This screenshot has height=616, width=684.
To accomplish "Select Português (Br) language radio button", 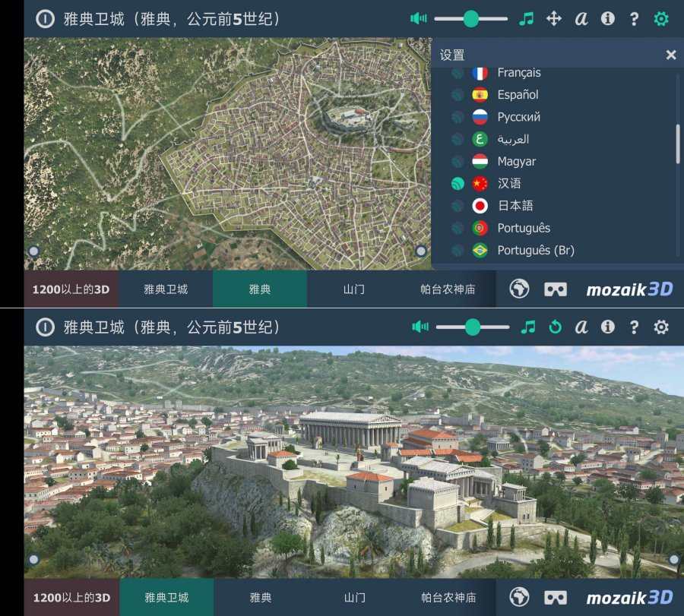I will tap(458, 250).
